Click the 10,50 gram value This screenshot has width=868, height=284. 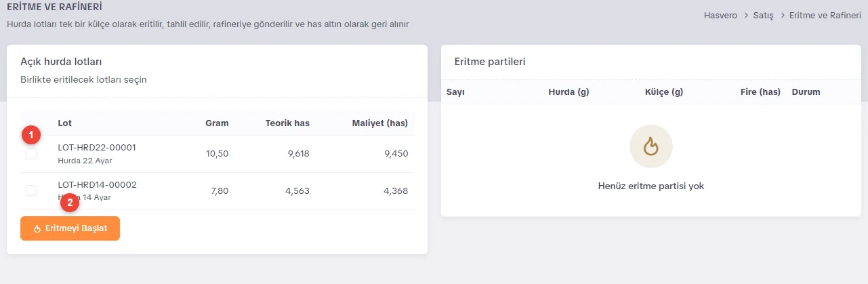point(218,154)
